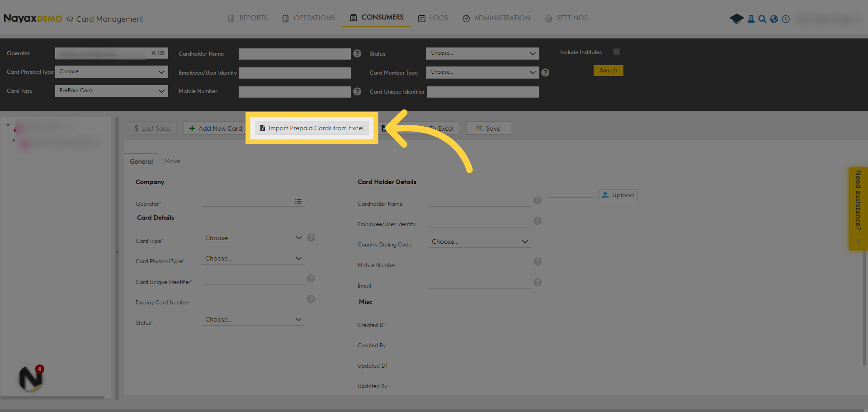Show help for Mobile Number filter
This screenshot has height=412, width=868.
tap(357, 91)
